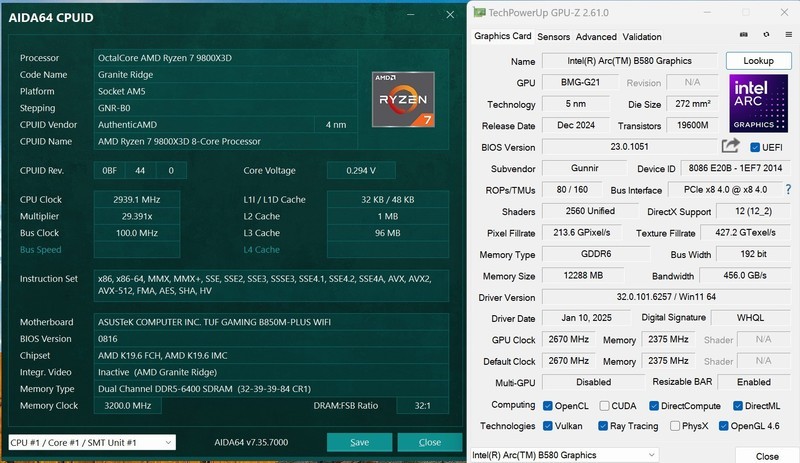Click the Code Name value Granite Ridge
Screen dimensions: 800x463
pos(224,75)
